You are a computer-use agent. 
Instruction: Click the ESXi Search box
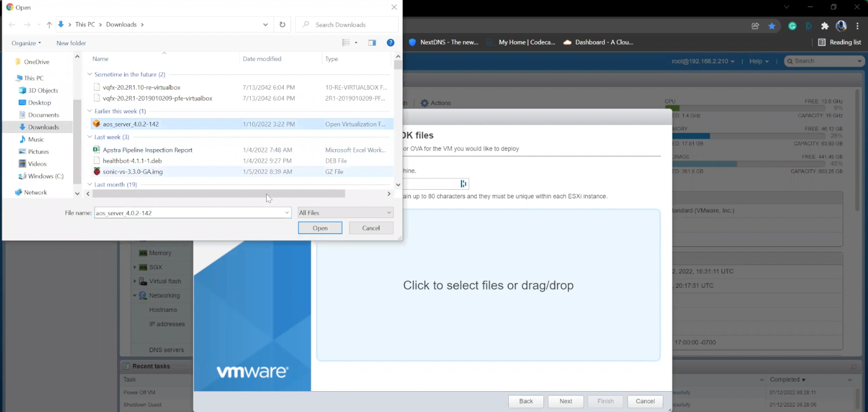pos(825,61)
